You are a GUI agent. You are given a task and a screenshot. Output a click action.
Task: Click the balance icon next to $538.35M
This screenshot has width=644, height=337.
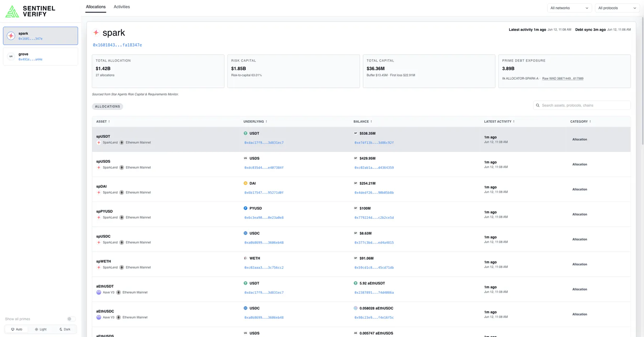pyautogui.click(x=356, y=133)
